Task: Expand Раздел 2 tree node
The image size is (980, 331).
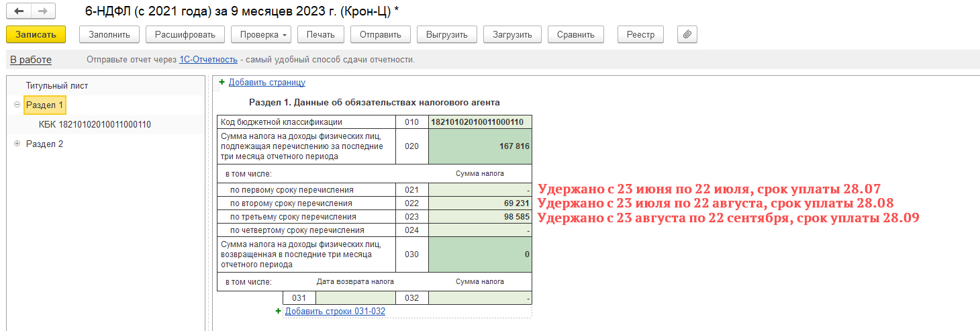Action: 17,144
